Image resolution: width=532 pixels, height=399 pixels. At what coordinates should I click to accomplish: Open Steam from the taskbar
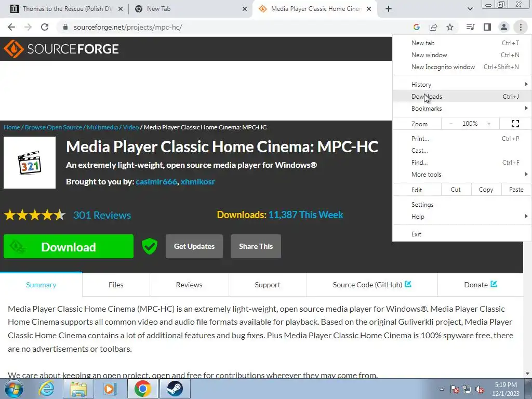pyautogui.click(x=175, y=389)
